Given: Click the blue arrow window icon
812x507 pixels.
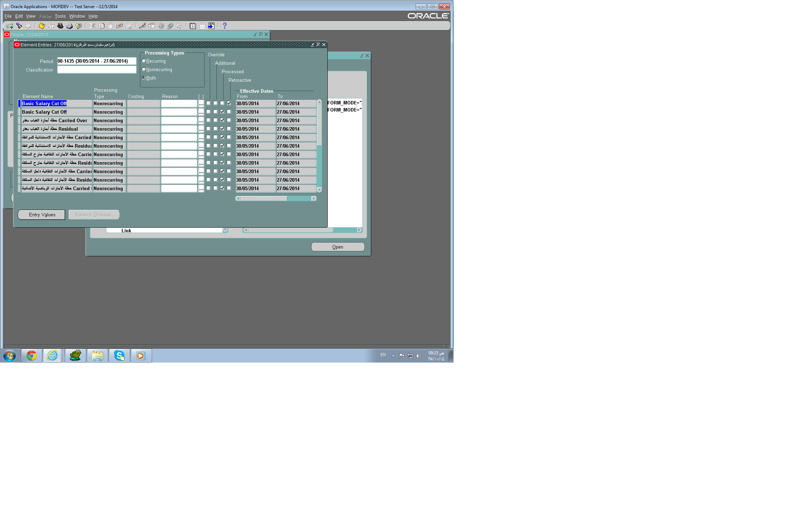Looking at the screenshot, I should tap(211, 26).
